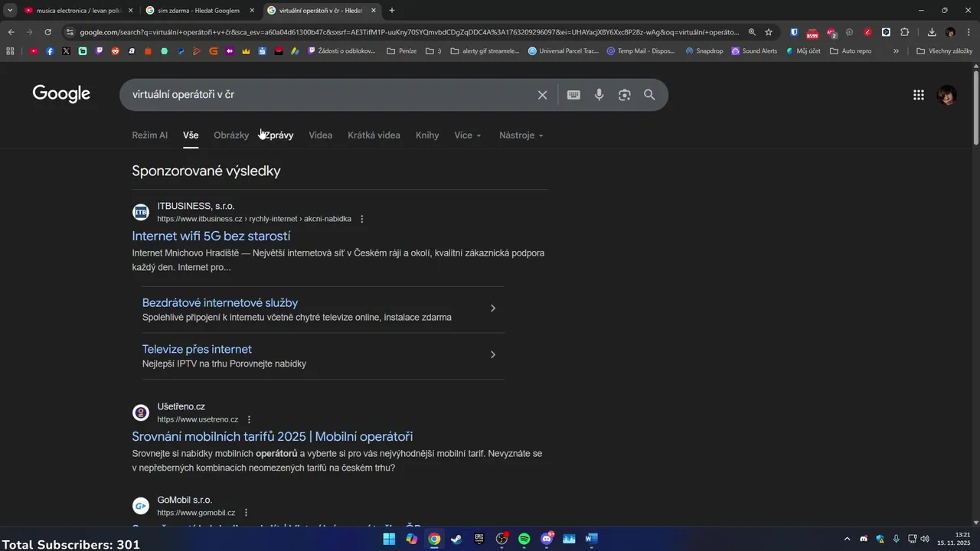The width and height of the screenshot is (980, 551).
Task: Switch to Zprávy search tab
Action: pyautogui.click(x=279, y=135)
